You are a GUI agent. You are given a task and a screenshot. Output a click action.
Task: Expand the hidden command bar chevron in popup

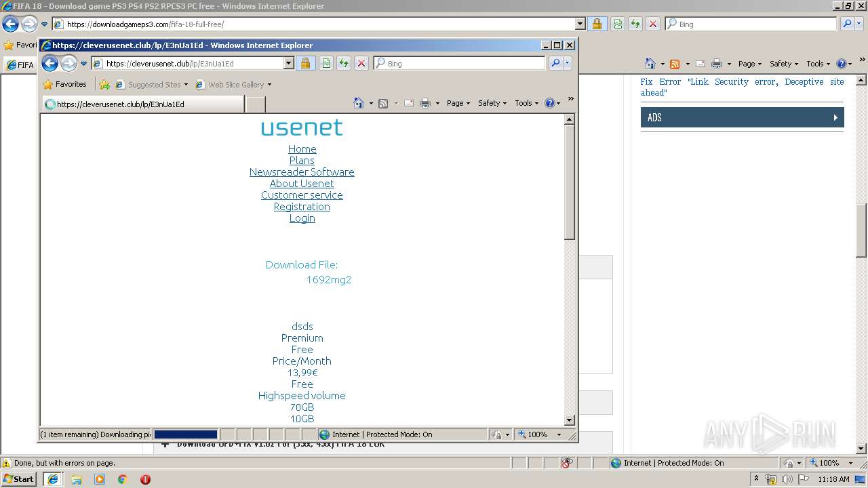click(x=570, y=99)
